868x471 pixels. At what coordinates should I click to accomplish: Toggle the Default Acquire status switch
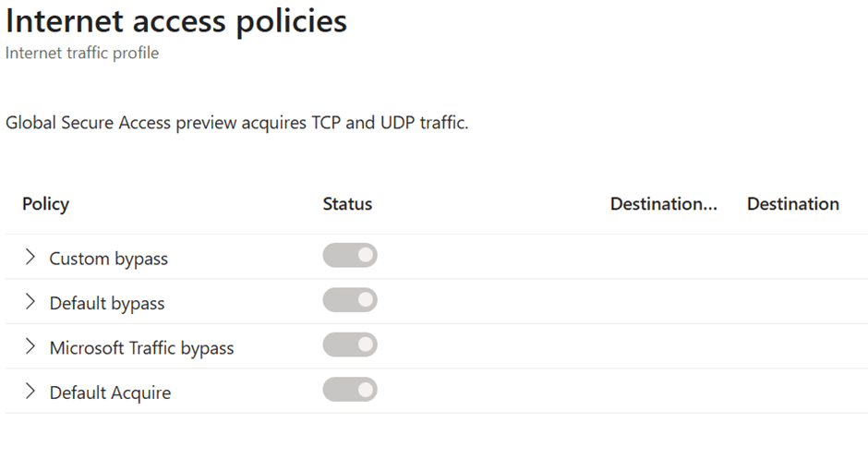point(350,390)
